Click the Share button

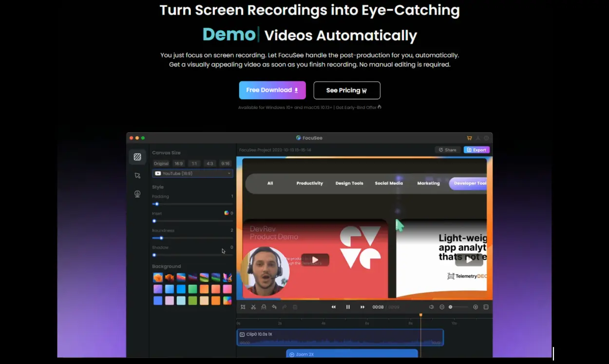tap(448, 150)
